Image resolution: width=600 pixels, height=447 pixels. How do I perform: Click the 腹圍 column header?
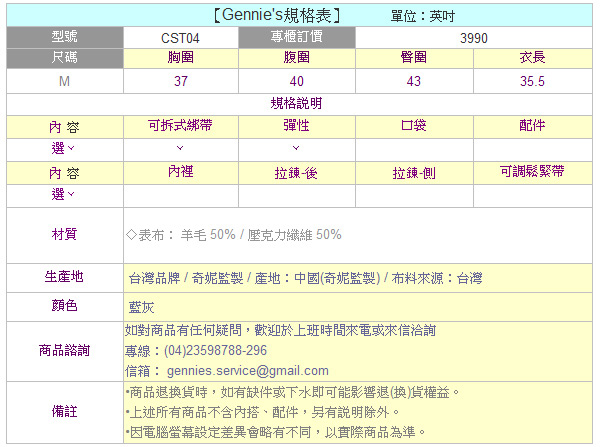pos(297,57)
